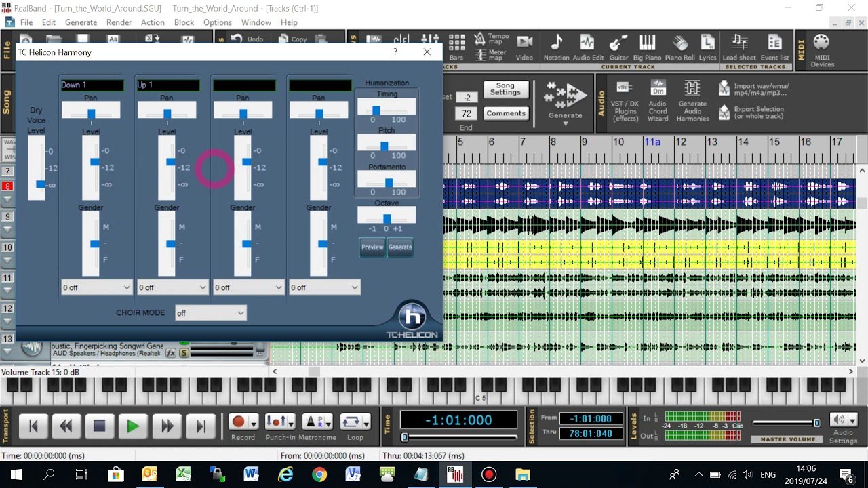This screenshot has width=868, height=488.
Task: Click Generate in TC Helicon Harmony dialog
Action: (x=400, y=247)
